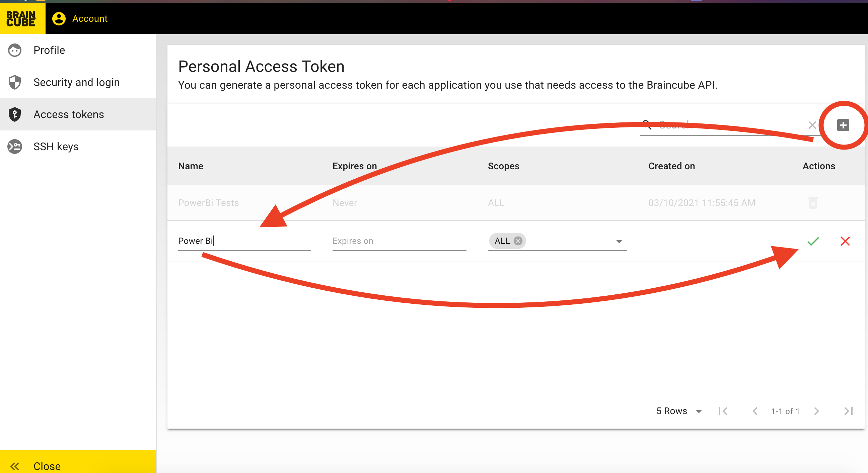Clear the search field with X icon
Image resolution: width=868 pixels, height=473 pixels.
coord(812,125)
